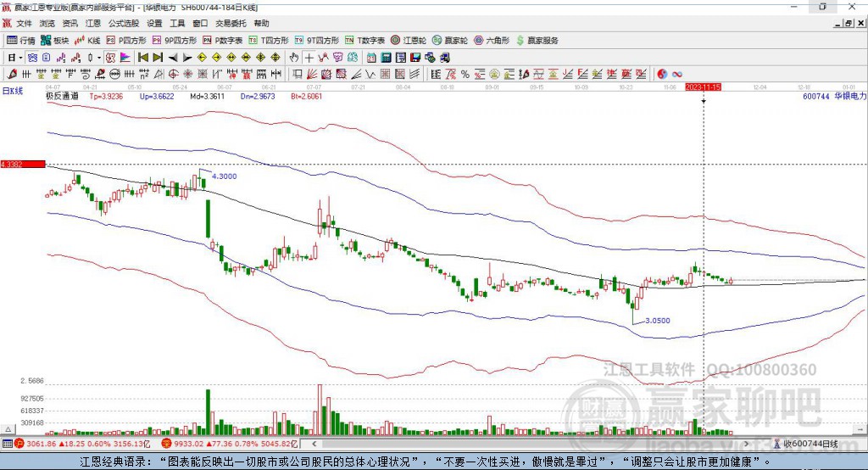Select the n² square tool

144,75
